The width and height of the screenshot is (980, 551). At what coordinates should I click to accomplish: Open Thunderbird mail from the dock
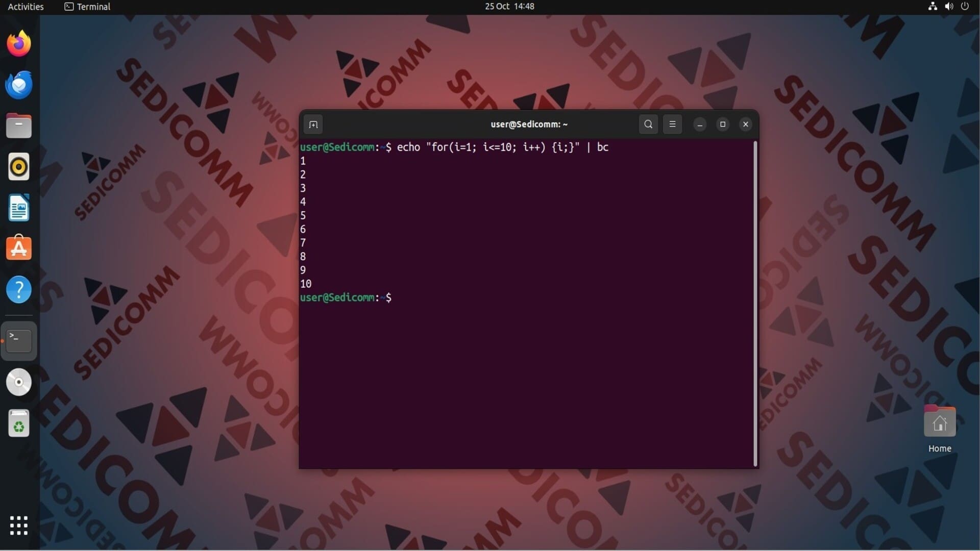pos(19,85)
